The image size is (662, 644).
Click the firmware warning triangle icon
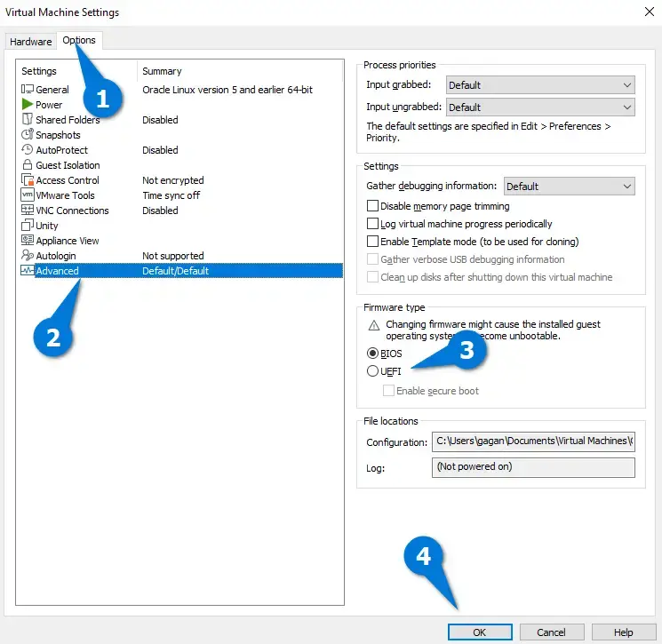point(374,325)
